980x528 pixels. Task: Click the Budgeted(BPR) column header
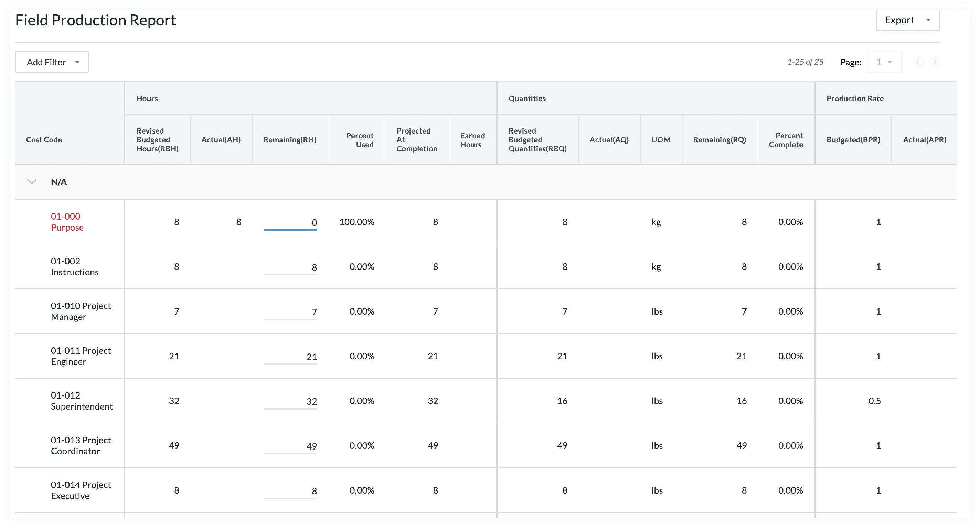[x=853, y=140]
